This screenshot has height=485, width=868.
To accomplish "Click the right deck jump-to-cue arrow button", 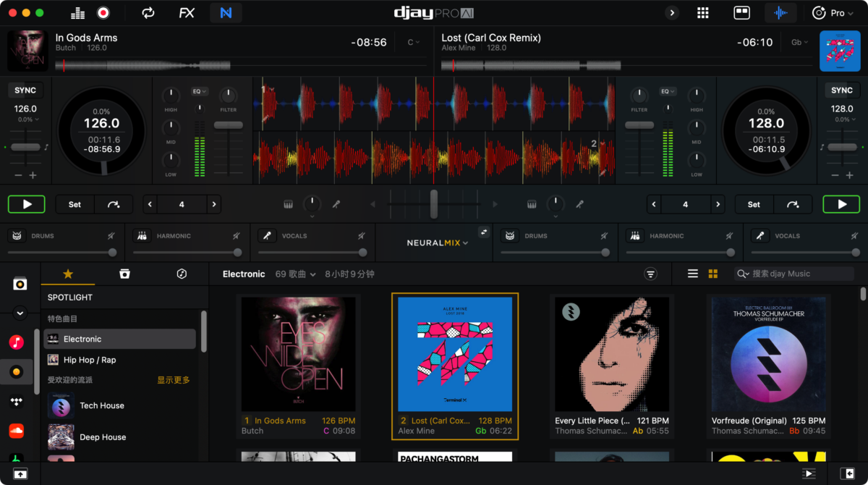I will 793,204.
